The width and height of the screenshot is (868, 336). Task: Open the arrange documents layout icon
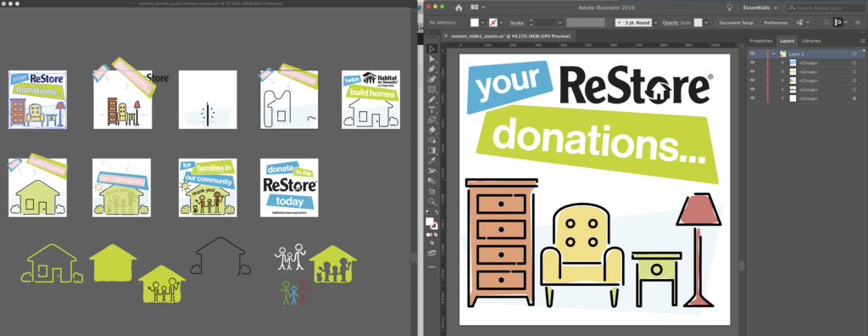click(x=475, y=7)
